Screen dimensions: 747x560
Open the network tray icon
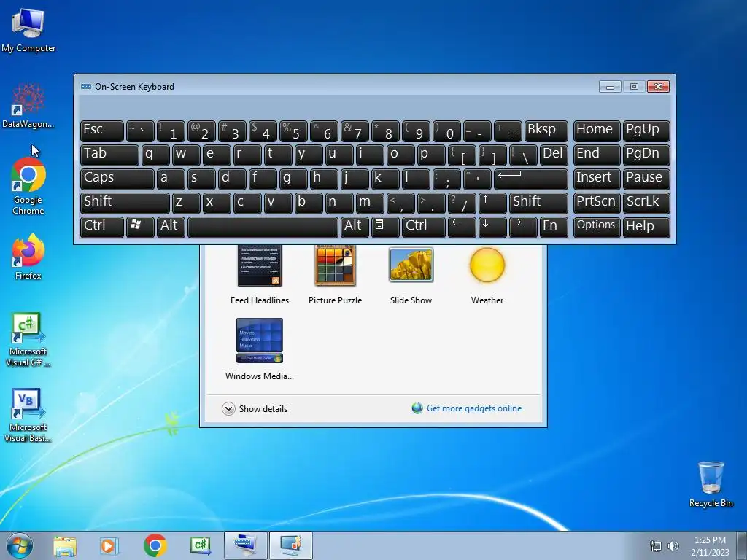click(x=656, y=546)
